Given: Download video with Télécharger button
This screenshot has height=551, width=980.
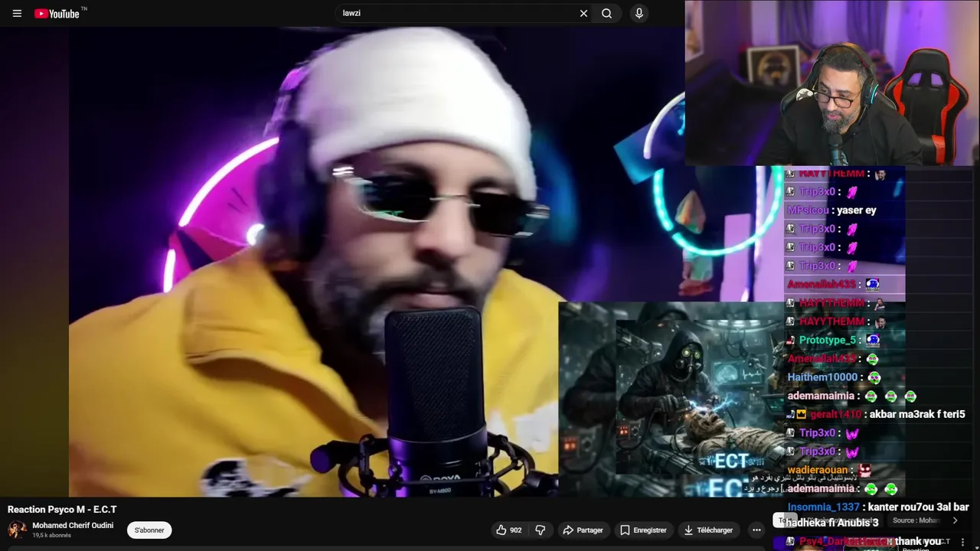Looking at the screenshot, I should click(x=708, y=530).
